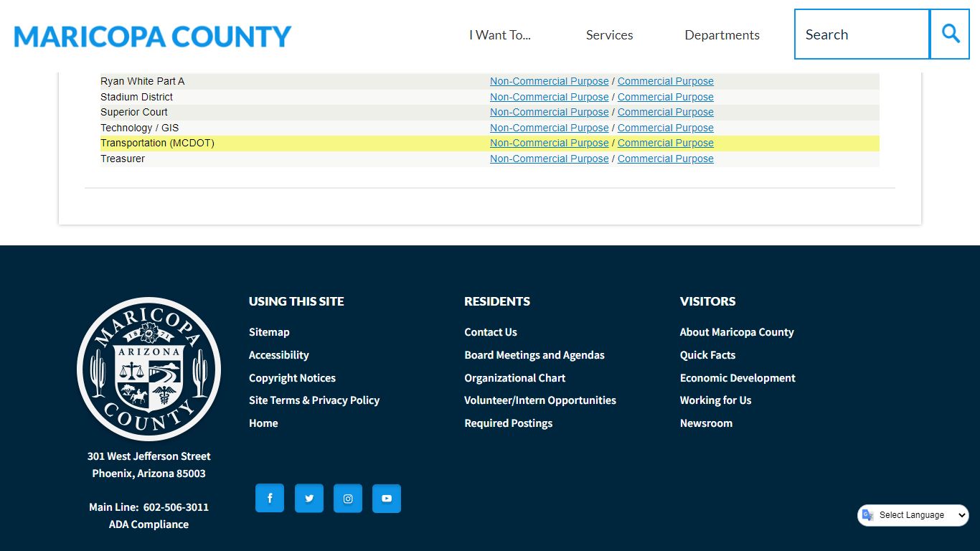
Task: Open the Twitter social icon
Action: [309, 499]
